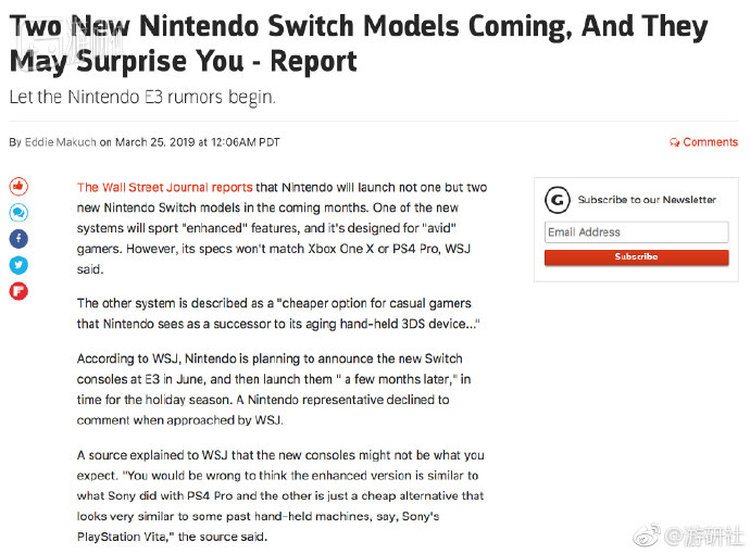Click the March 25, 2019 publication date
The width and height of the screenshot is (750, 554).
pyautogui.click(x=156, y=142)
